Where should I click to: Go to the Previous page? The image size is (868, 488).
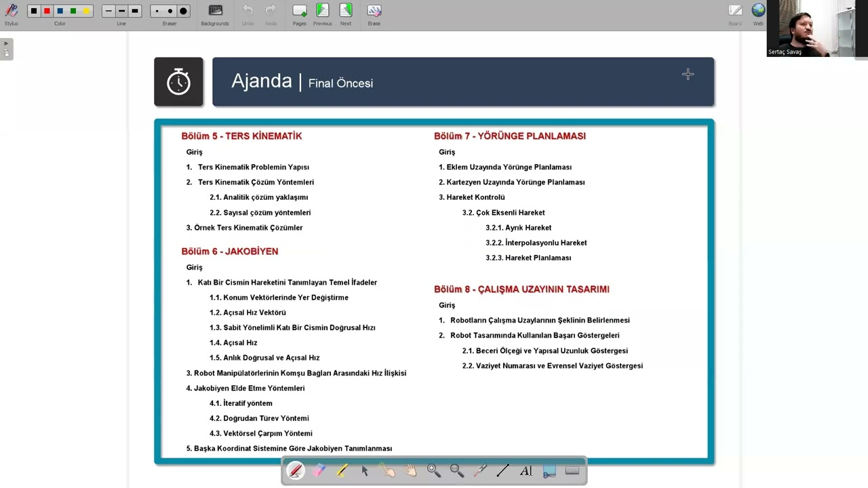322,14
